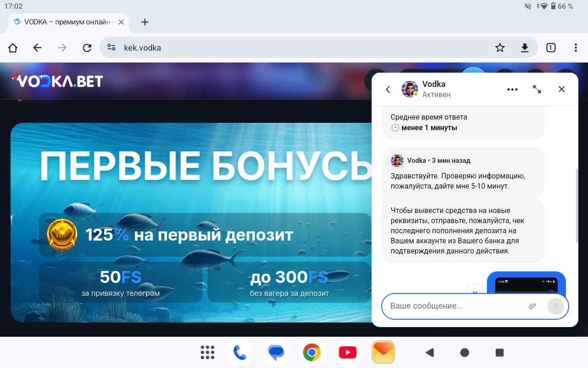This screenshot has height=368, width=588.
Task: Open the tab switcher showing 1 tab
Action: (551, 47)
